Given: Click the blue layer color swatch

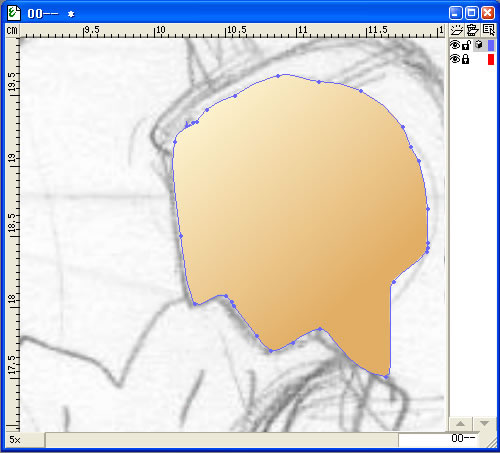Looking at the screenshot, I should [491, 45].
